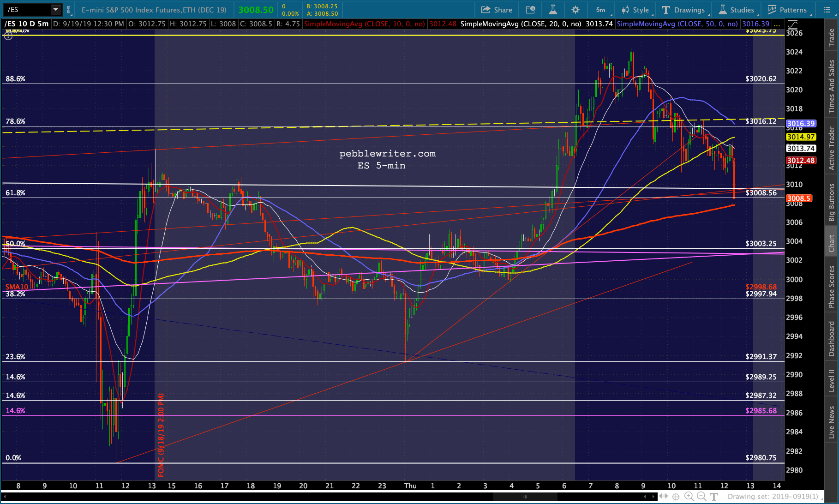Open the Drawings menu
This screenshot has width=839, height=504.
pos(683,10)
